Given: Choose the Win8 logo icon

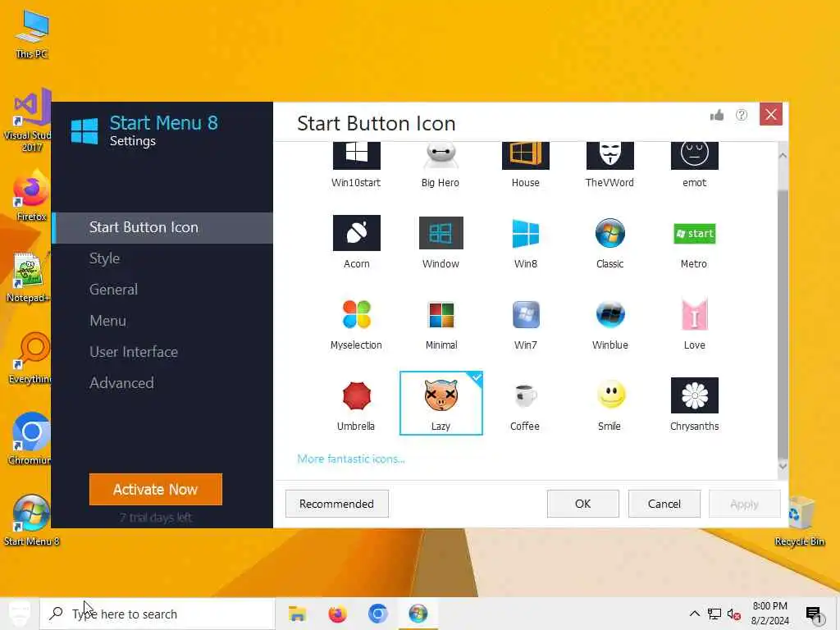Looking at the screenshot, I should (526, 233).
